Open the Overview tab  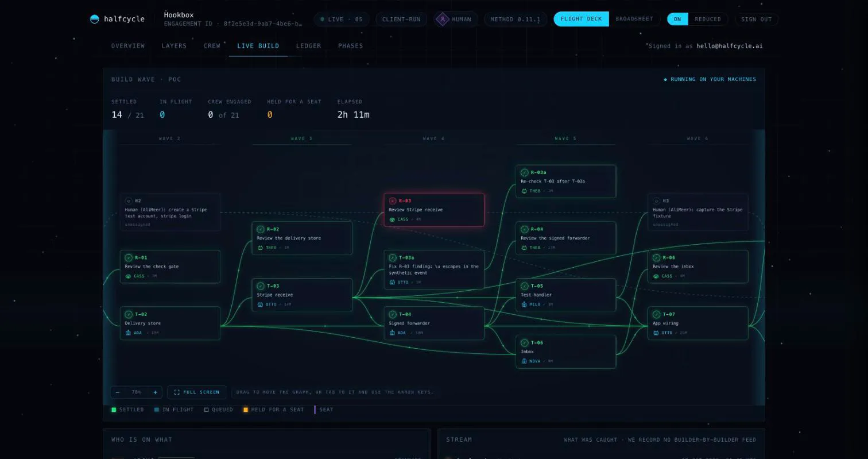pyautogui.click(x=128, y=46)
